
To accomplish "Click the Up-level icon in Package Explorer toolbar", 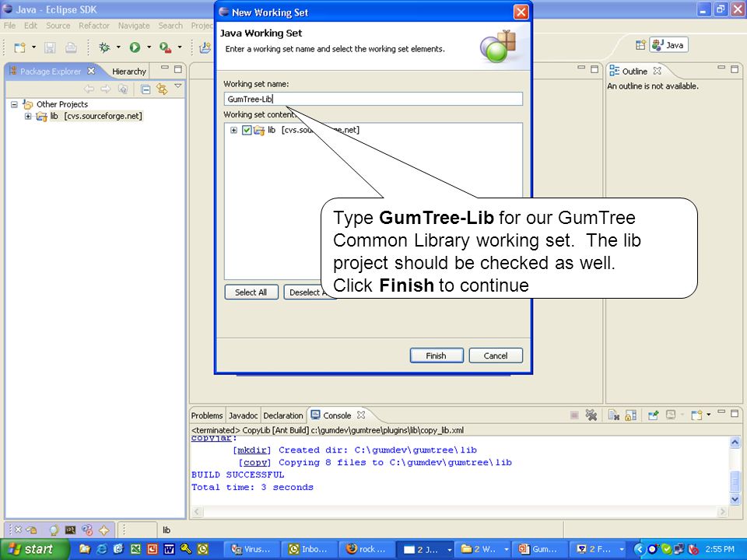I will [x=122, y=89].
